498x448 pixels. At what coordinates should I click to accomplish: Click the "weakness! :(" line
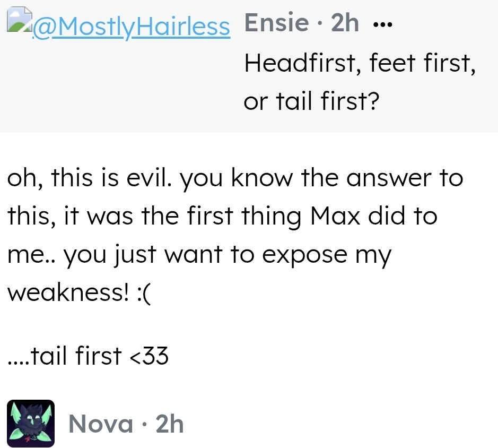pos(78,292)
